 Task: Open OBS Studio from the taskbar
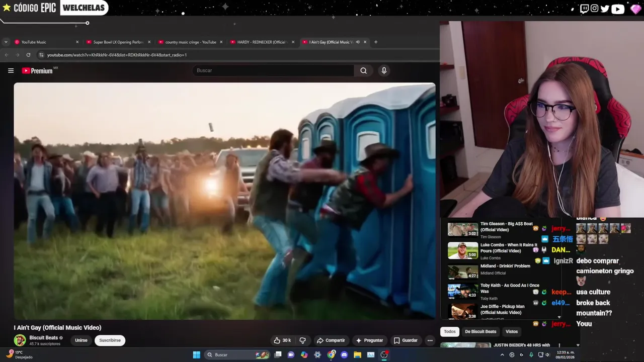click(x=384, y=355)
